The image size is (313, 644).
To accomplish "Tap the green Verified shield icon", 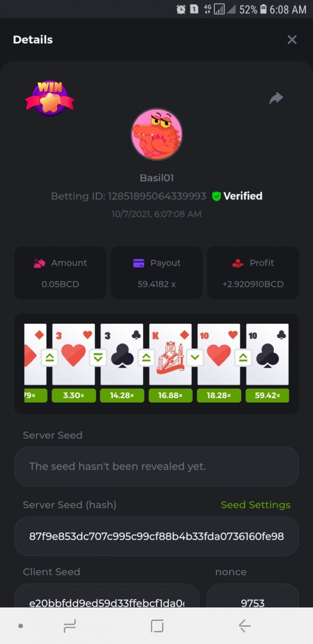I will pyautogui.click(x=216, y=196).
